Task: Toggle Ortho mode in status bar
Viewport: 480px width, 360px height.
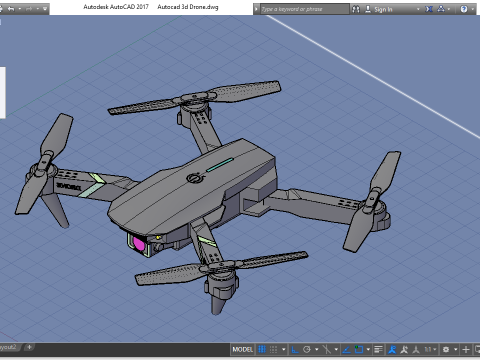Action: (295, 349)
